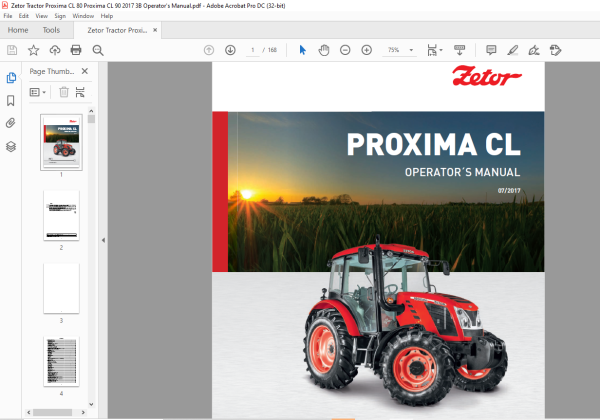Open the Layers sidebar icon

coord(11,147)
